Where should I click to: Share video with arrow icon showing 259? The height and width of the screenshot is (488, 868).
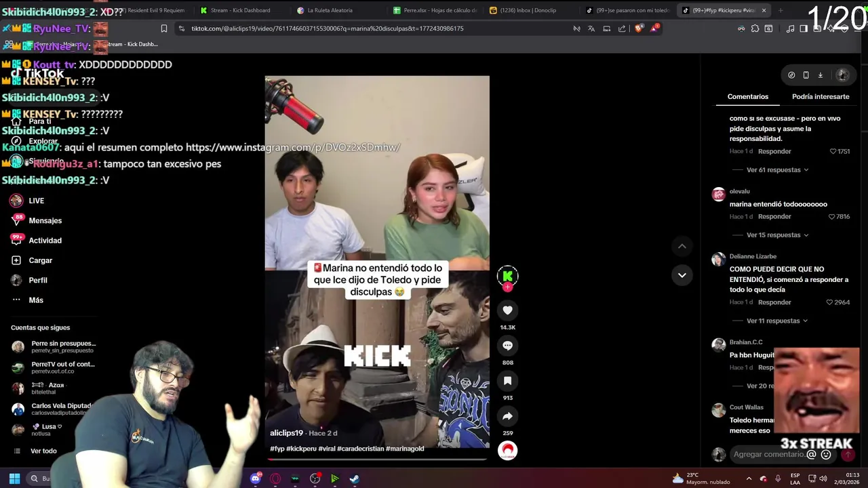[x=507, y=416]
